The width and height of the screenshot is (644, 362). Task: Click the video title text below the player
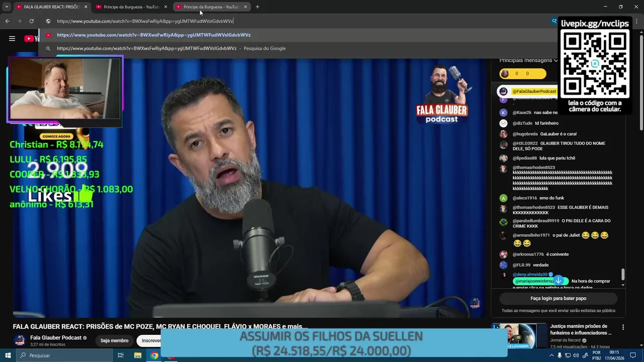[160, 326]
